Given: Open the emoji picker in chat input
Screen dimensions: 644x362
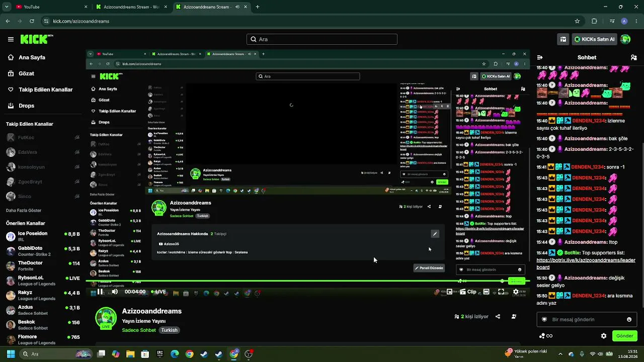Looking at the screenshot, I should 629,319.
